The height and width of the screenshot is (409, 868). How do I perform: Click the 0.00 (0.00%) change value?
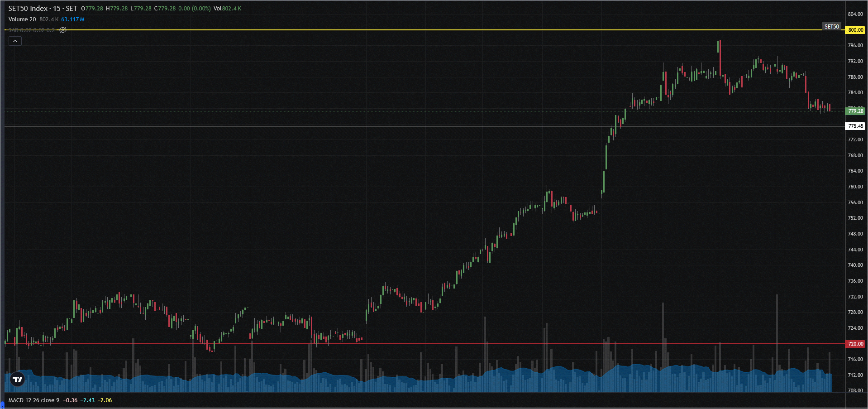click(195, 9)
